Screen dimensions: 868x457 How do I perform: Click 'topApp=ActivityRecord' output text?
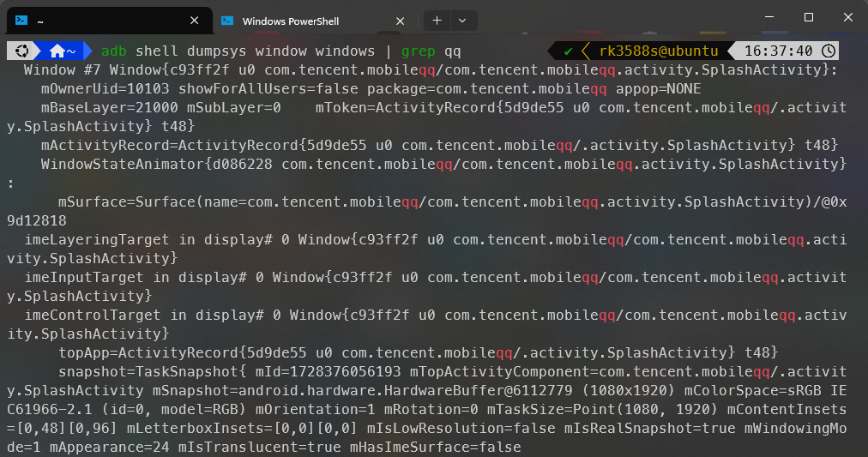pos(148,352)
